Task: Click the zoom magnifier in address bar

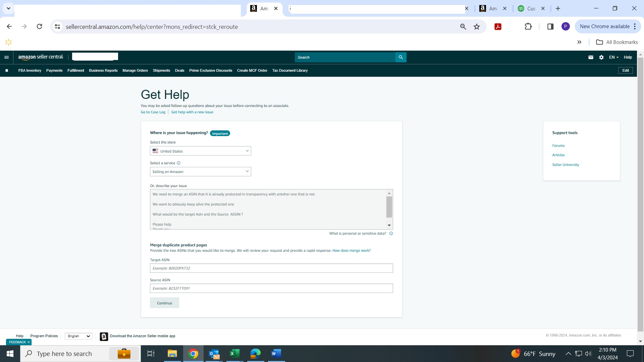Action: tap(463, 26)
